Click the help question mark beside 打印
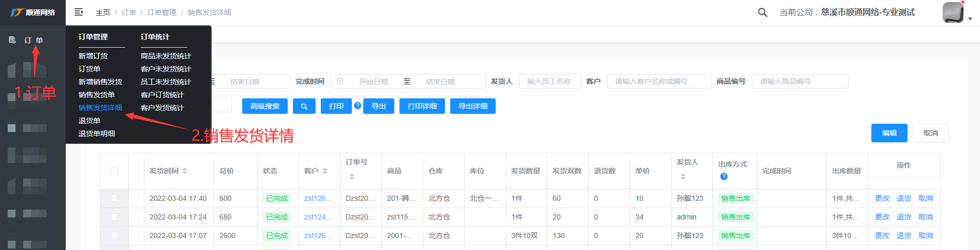The height and width of the screenshot is (250, 980). pyautogui.click(x=358, y=106)
